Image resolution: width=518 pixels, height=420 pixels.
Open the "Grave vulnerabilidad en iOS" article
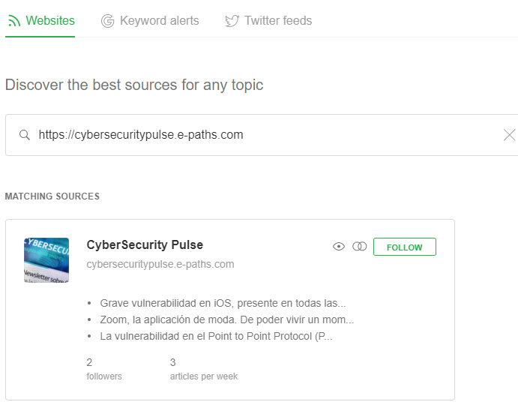(x=223, y=304)
